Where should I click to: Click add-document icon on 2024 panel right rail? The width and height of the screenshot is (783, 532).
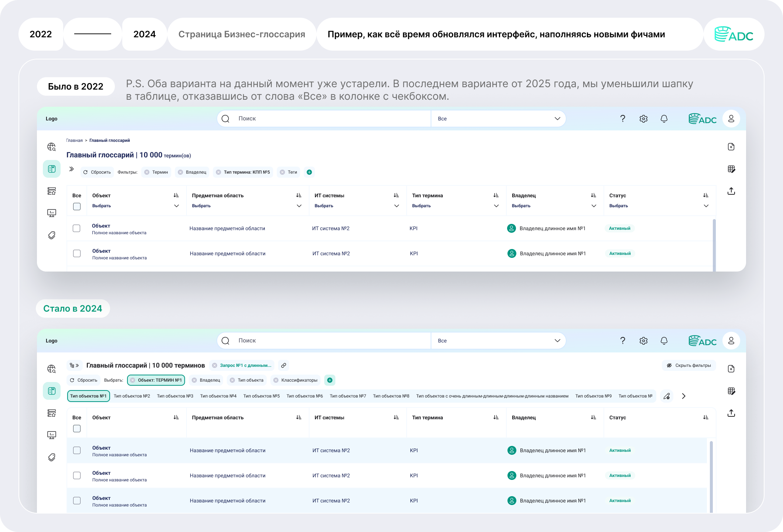click(731, 369)
